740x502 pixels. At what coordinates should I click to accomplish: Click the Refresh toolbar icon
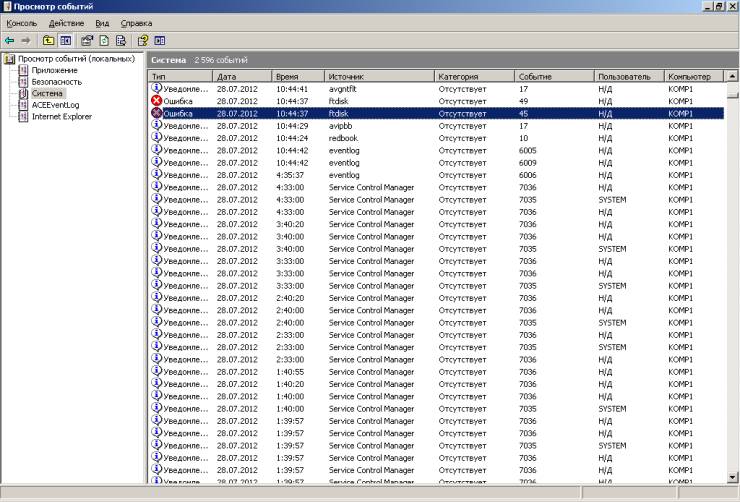(104, 41)
